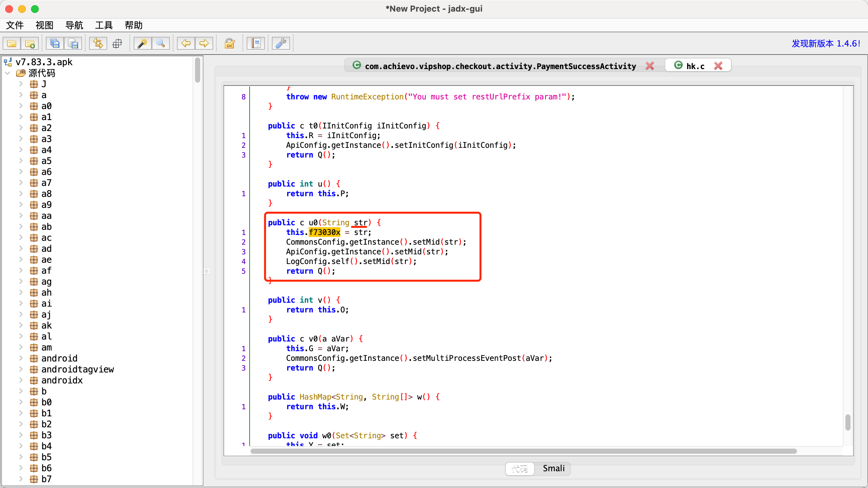Image resolution: width=868 pixels, height=488 pixels.
Task: Open the 文件 menu
Action: pyautogui.click(x=15, y=25)
